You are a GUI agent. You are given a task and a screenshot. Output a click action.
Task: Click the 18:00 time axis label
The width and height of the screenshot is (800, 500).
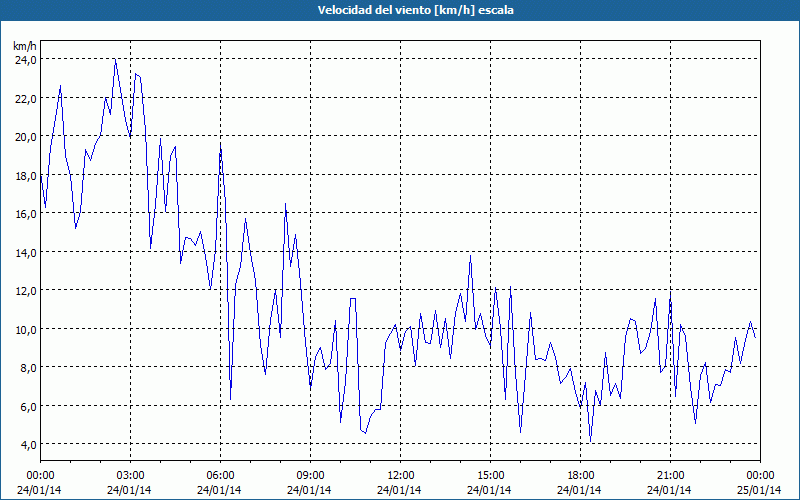[580, 476]
